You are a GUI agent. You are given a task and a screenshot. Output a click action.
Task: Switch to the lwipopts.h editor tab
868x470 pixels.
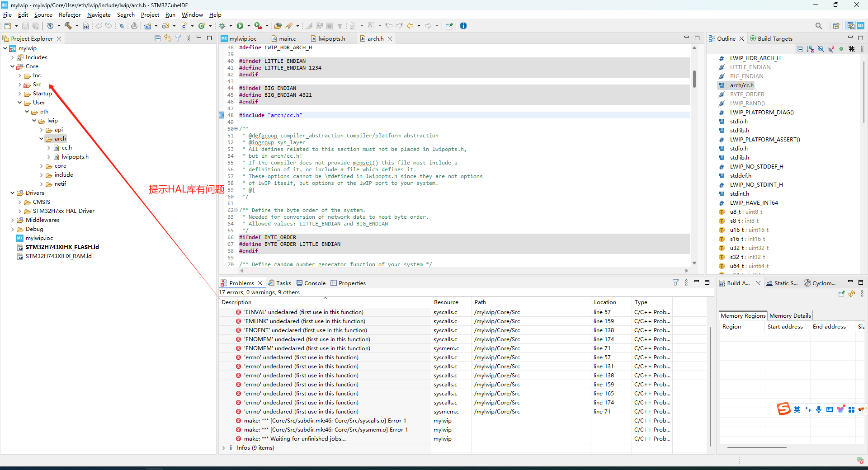pos(331,39)
